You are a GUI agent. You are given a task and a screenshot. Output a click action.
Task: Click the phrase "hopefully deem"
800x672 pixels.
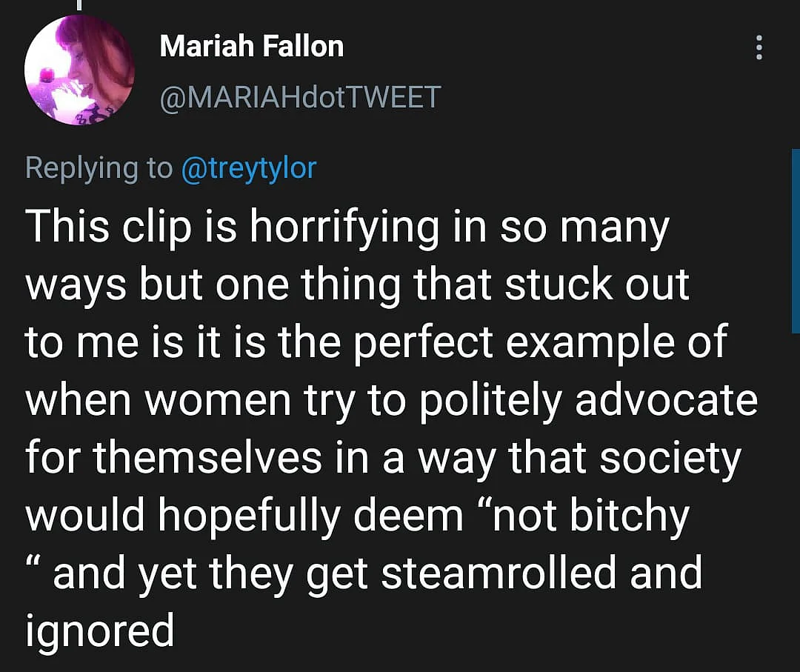click(310, 516)
